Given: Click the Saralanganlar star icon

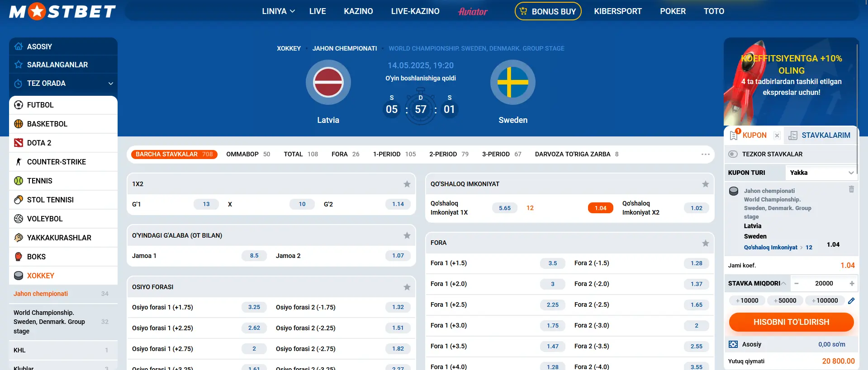Looking at the screenshot, I should (x=19, y=65).
